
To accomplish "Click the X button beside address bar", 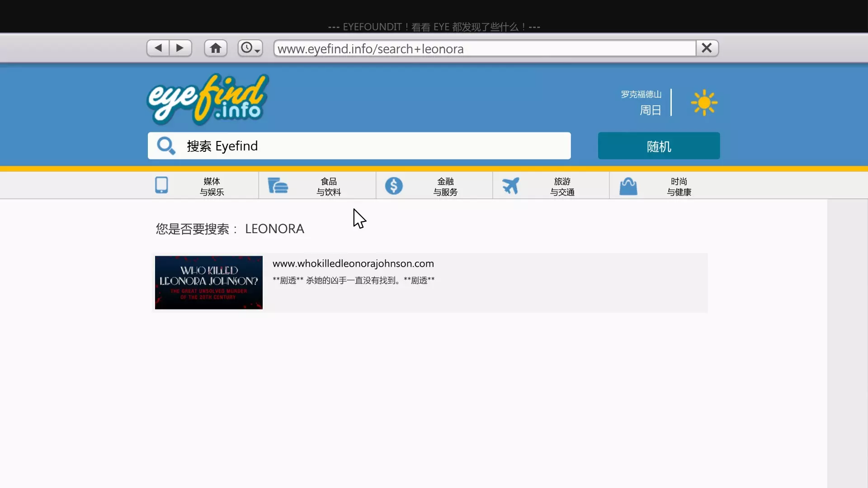I will (707, 48).
